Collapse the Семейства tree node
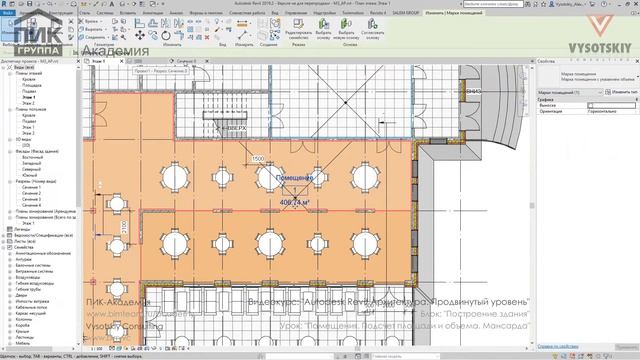Image resolution: width=640 pixels, height=360 pixels. tap(4, 247)
